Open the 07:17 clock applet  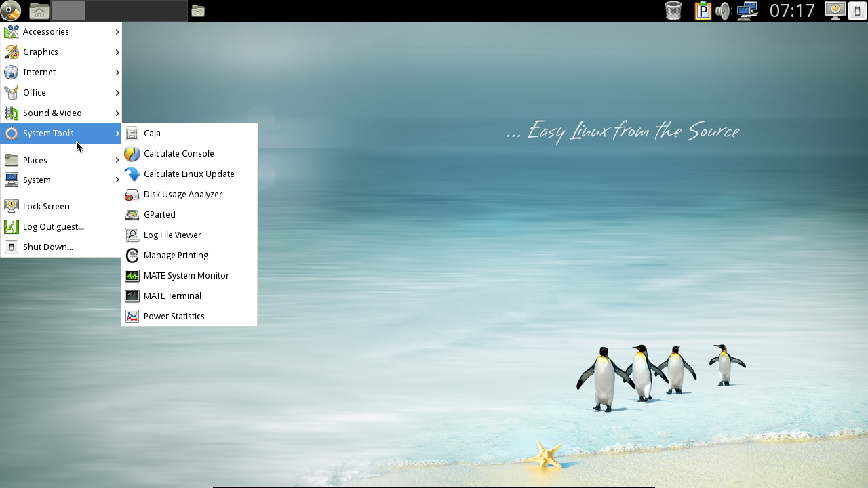click(x=792, y=11)
